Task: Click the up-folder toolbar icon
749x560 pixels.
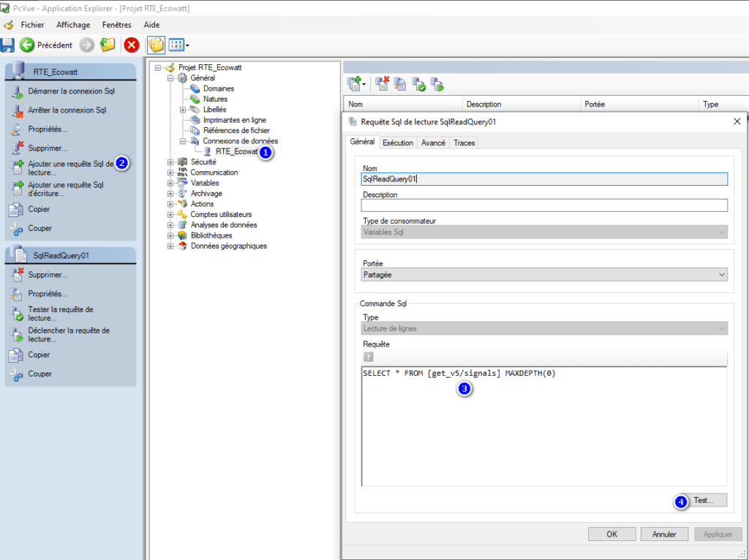Action: tap(108, 45)
